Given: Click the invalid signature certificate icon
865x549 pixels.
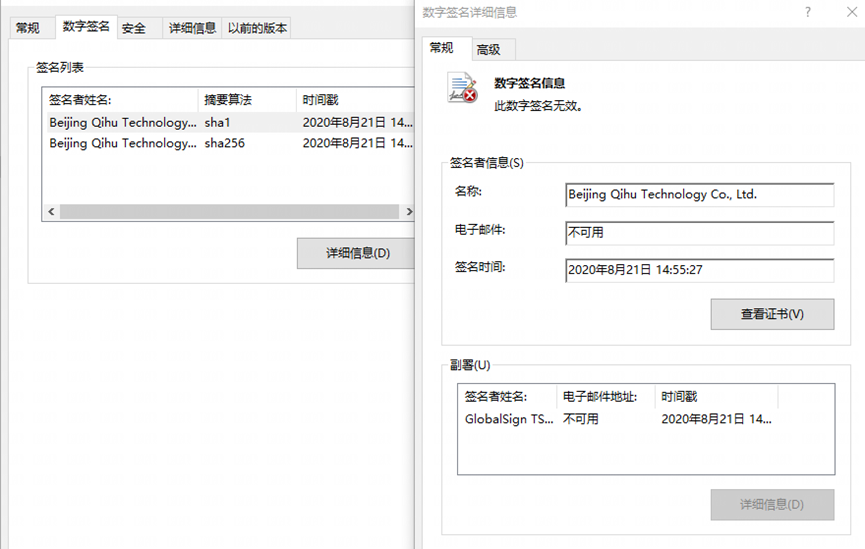Looking at the screenshot, I should click(462, 88).
